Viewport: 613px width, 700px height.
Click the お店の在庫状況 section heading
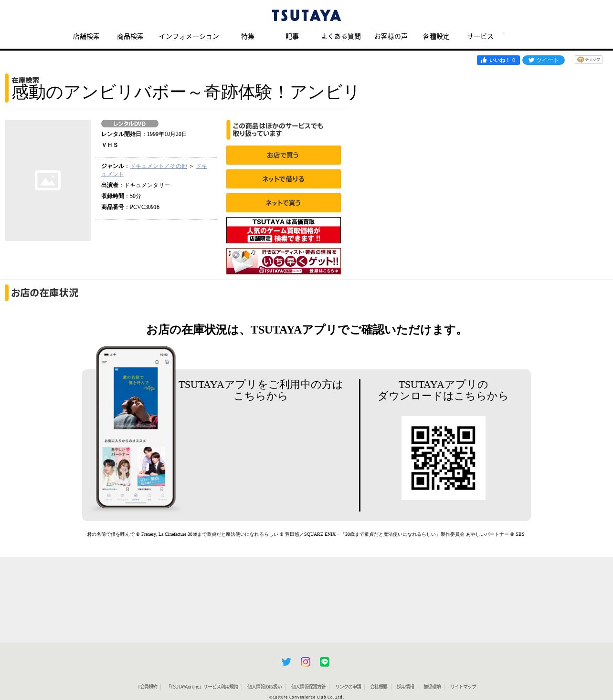click(45, 293)
